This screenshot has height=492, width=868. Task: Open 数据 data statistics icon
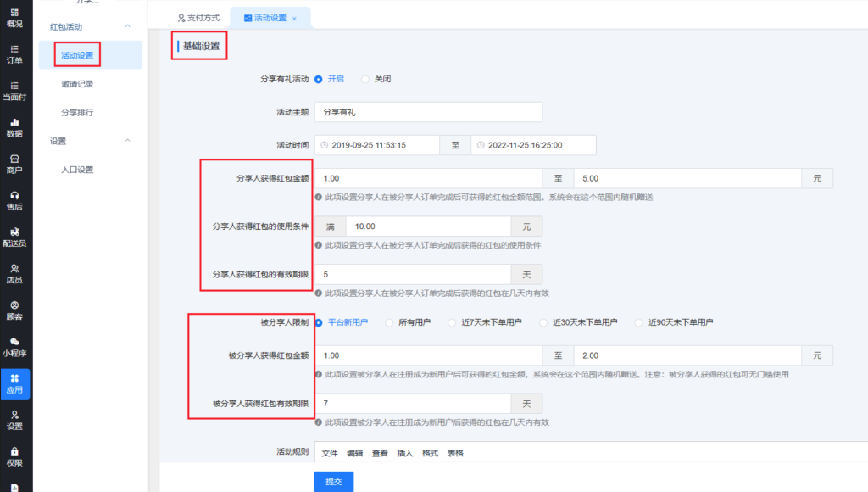pos(14,127)
